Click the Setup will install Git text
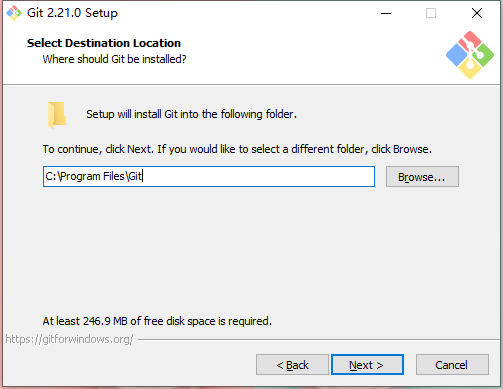Viewport: 503px width, 389px height. coord(191,114)
